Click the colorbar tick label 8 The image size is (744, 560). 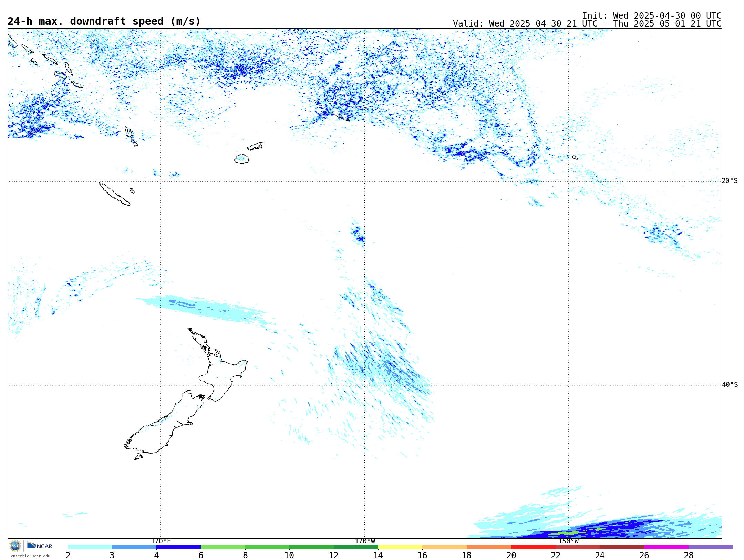pyautogui.click(x=245, y=555)
